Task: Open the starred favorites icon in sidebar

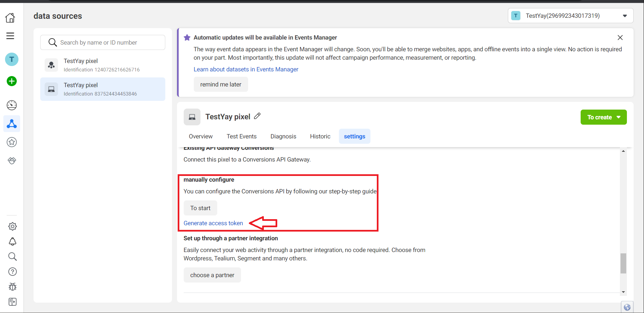Action: 12,142
